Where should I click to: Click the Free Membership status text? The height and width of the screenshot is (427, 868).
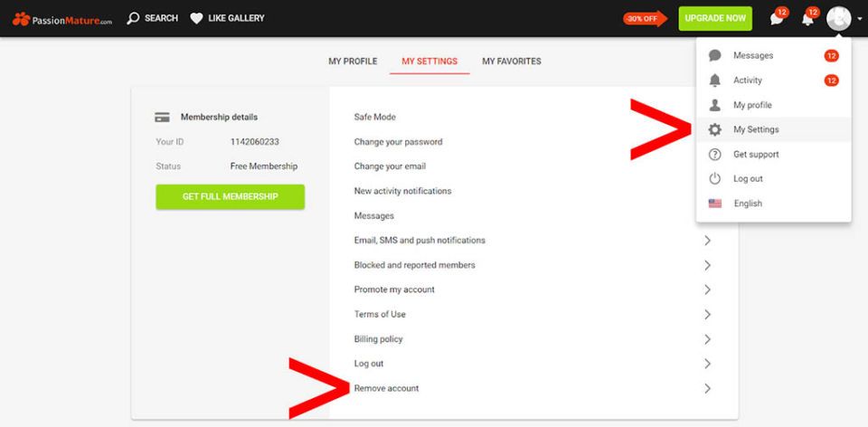(263, 166)
